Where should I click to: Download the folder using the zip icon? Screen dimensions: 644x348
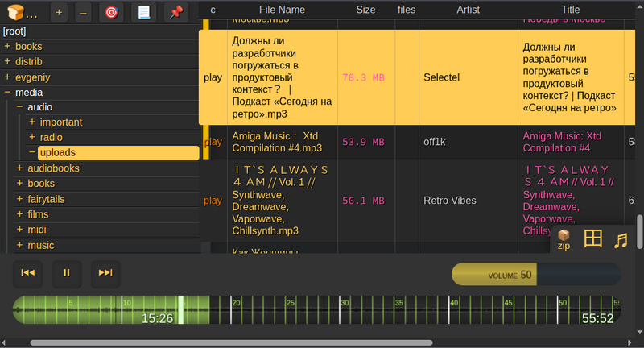tap(563, 239)
